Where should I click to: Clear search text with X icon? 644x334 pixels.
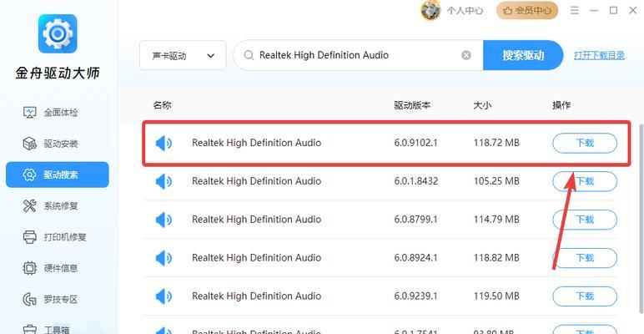point(466,55)
